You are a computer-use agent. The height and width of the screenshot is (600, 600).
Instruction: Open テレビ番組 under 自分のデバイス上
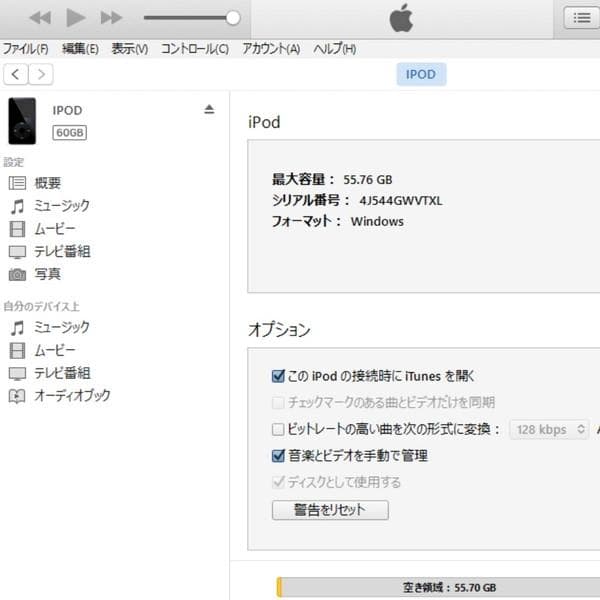click(62, 373)
